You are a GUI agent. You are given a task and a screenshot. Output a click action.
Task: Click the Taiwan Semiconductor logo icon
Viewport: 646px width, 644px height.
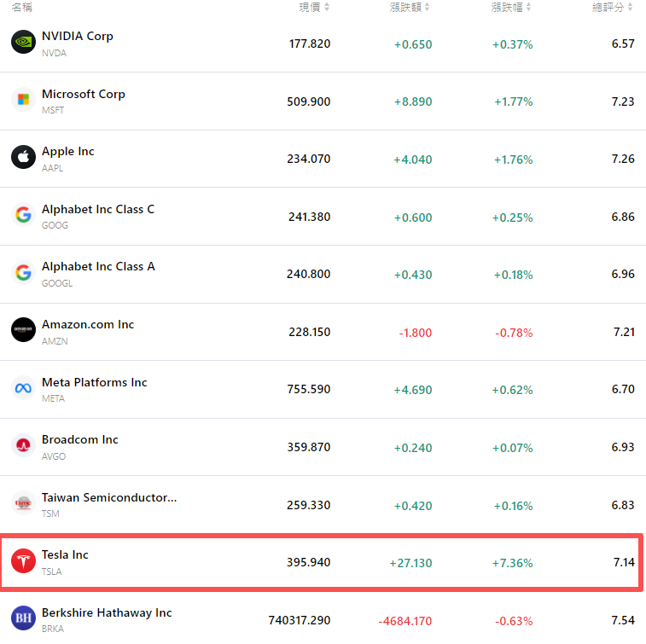[23, 503]
